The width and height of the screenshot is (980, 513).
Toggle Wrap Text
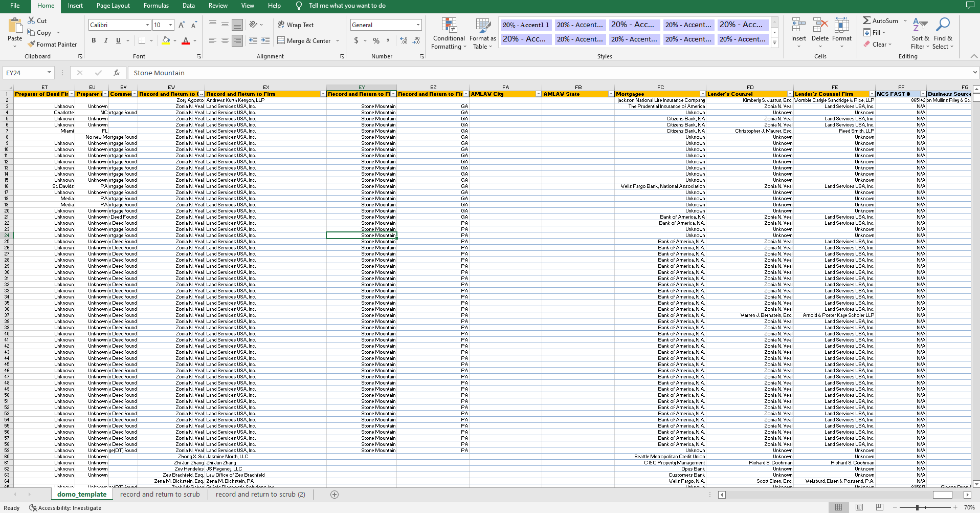(296, 25)
